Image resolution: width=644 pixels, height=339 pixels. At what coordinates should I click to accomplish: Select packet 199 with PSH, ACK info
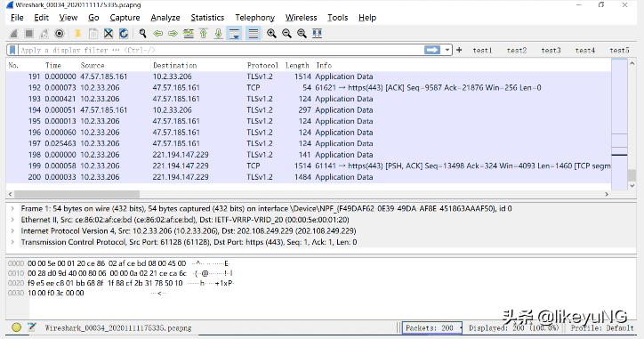pos(309,166)
